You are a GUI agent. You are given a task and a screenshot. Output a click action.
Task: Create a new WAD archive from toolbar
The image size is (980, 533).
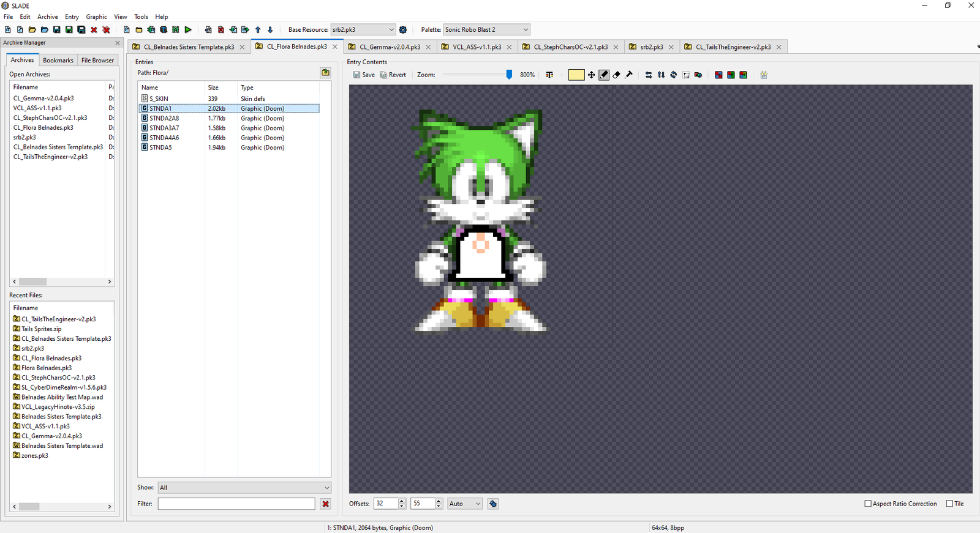click(7, 29)
